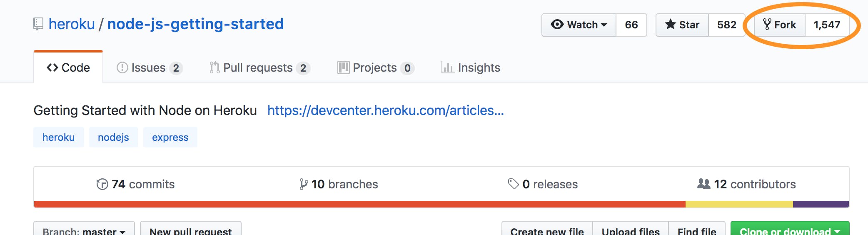
Task: View the 582 stargazers count
Action: tap(727, 25)
